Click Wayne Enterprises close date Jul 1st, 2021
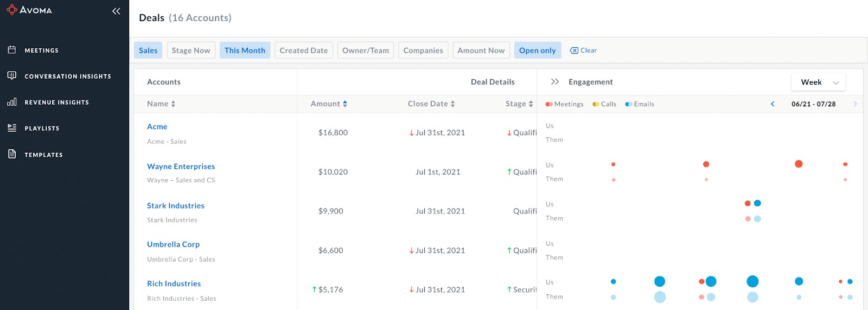 coord(438,172)
